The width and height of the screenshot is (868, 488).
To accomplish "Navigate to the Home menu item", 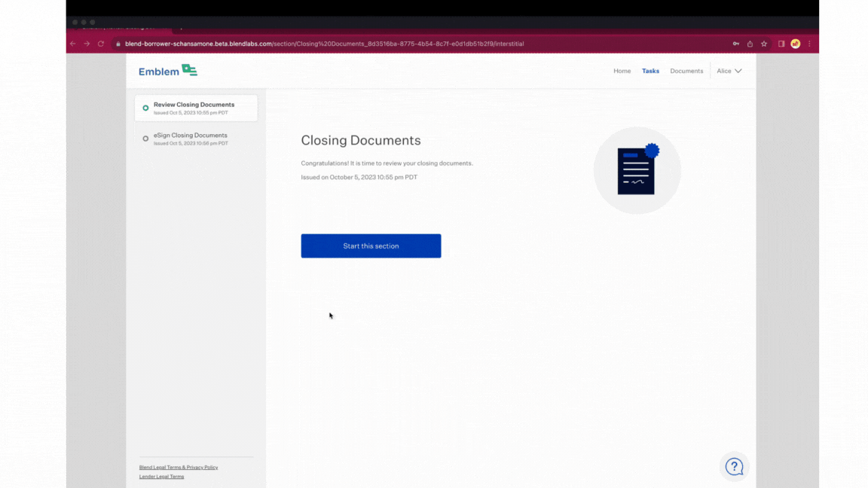I will click(622, 70).
